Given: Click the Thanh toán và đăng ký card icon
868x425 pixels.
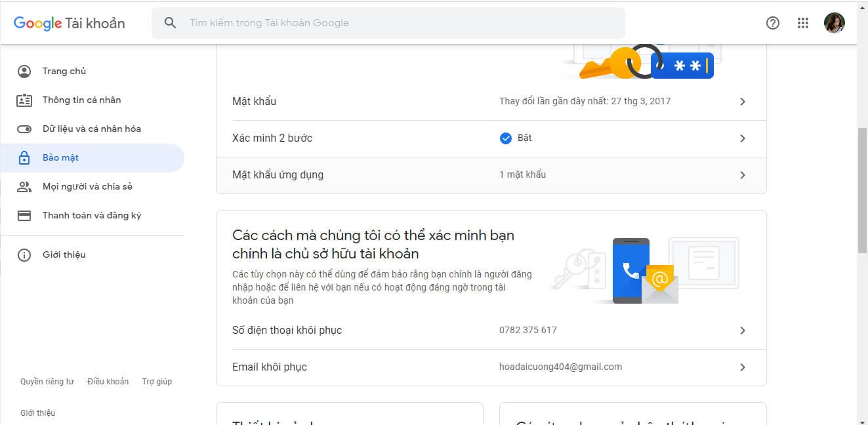Looking at the screenshot, I should point(24,216).
